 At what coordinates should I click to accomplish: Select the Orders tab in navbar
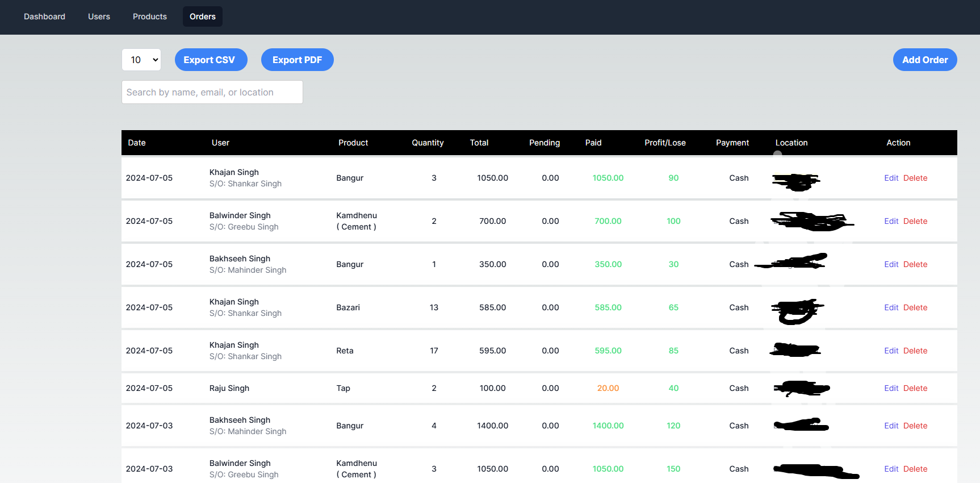point(203,16)
